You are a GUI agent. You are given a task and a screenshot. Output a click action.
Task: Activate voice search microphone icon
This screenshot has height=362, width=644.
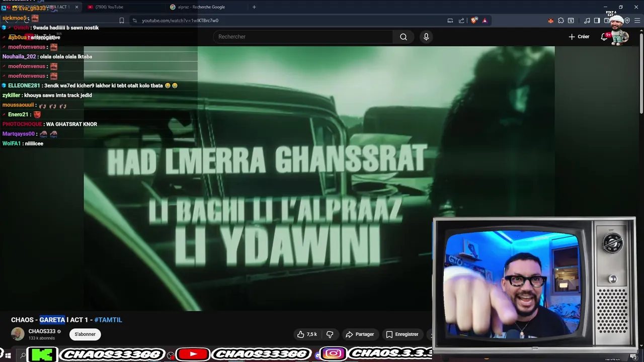click(426, 37)
